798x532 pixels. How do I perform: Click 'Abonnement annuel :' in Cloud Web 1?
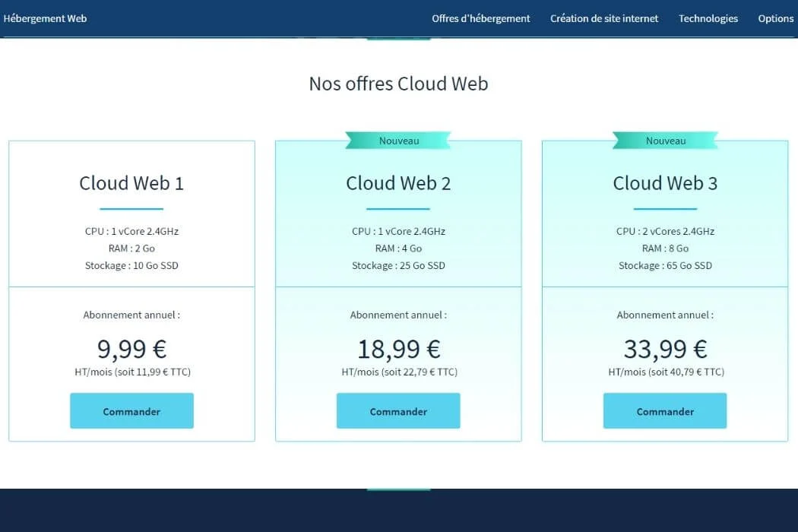pos(131,315)
